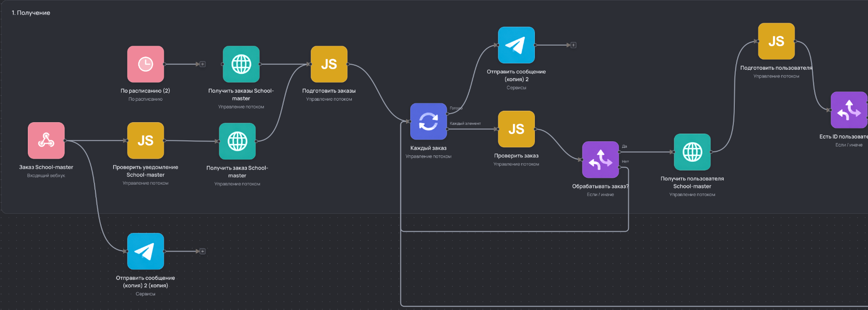Select the 'Есть ID пользовате…' branch node icon
This screenshot has width=868, height=310.
tap(849, 110)
